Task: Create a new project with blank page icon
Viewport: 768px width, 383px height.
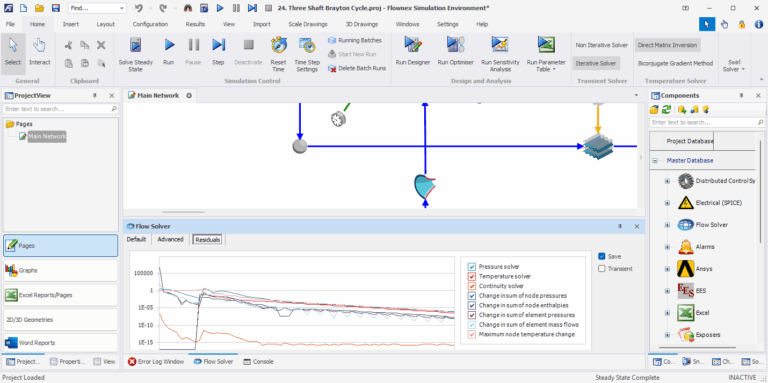Action: tap(24, 8)
